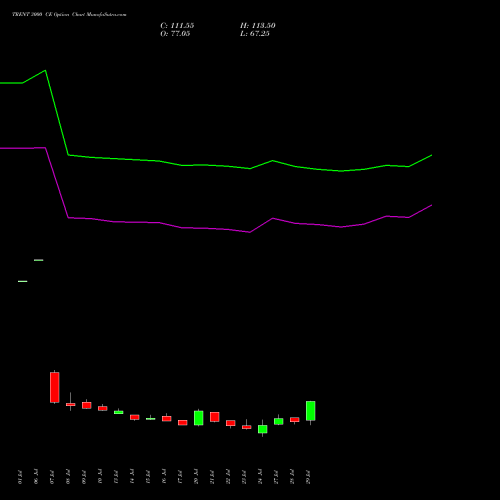Click the 08 Jul date label
Image resolution: width=500 pixels, height=500 pixels.
click(x=68, y=477)
